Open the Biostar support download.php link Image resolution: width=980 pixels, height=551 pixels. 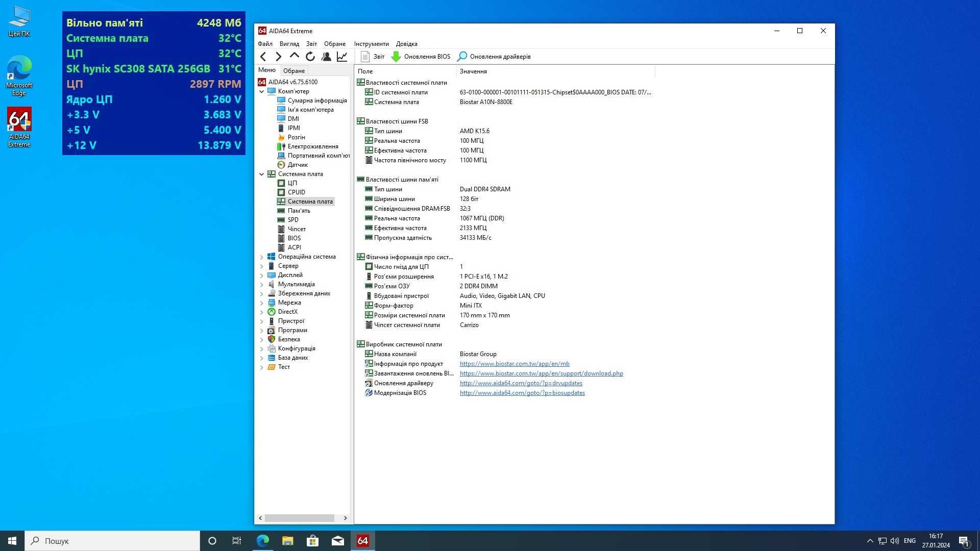tap(541, 373)
